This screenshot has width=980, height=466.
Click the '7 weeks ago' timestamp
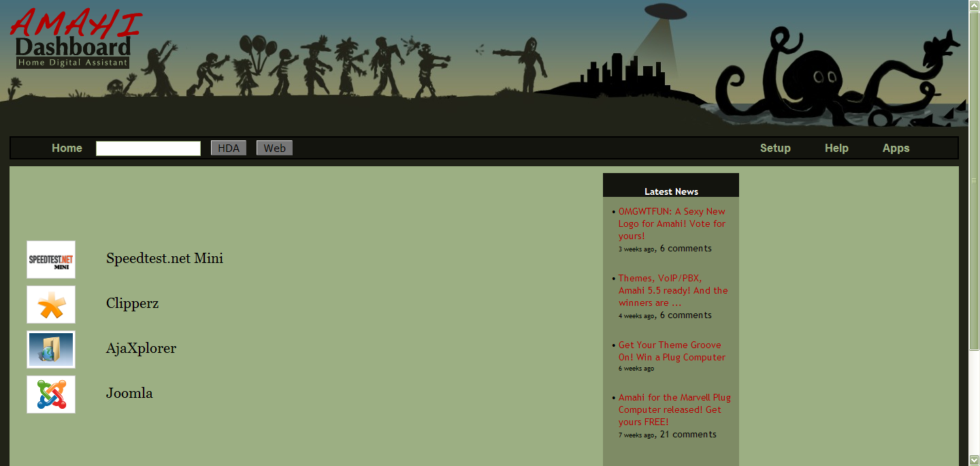636,435
